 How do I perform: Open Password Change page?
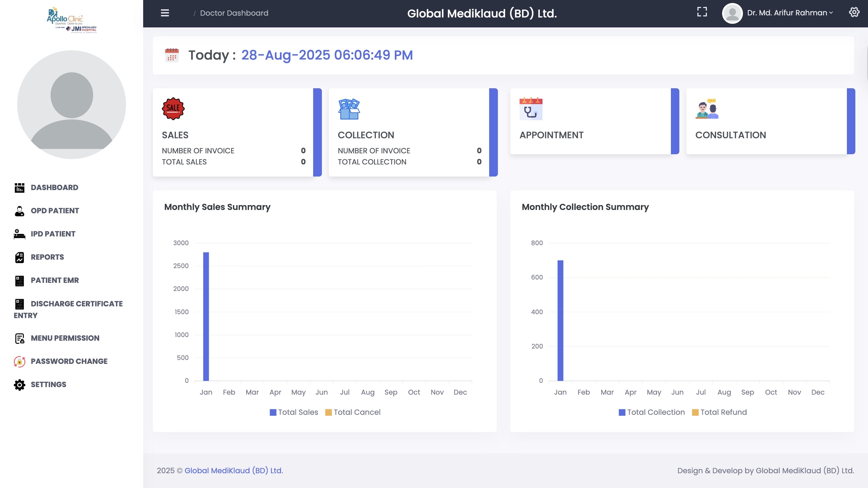pyautogui.click(x=69, y=361)
